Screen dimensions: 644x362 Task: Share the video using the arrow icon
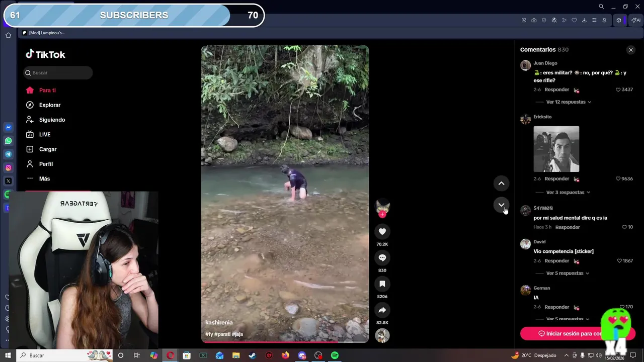[382, 310]
